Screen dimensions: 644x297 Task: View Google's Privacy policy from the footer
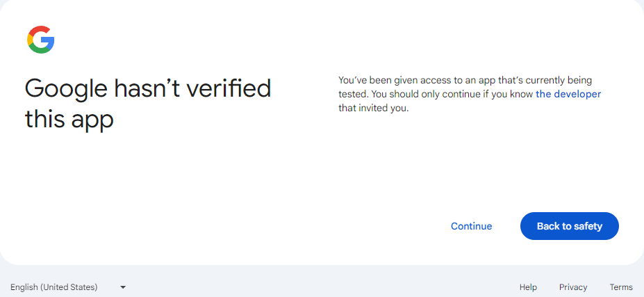[573, 287]
